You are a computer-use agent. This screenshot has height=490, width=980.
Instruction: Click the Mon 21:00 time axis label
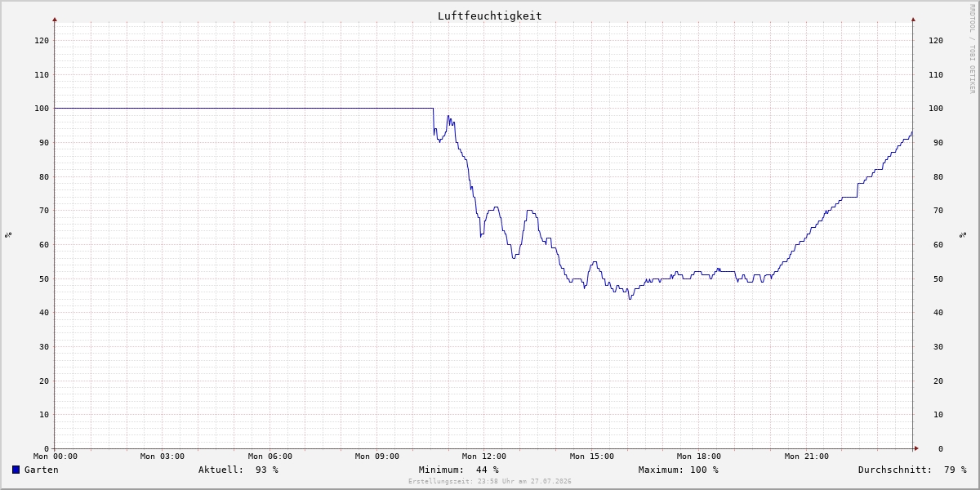click(807, 457)
